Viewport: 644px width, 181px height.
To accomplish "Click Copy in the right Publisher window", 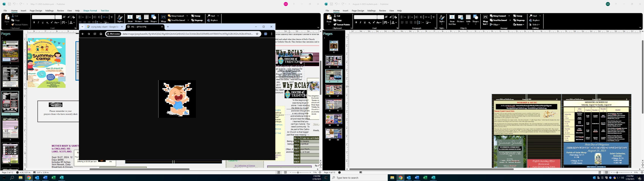I will [x=338, y=20].
